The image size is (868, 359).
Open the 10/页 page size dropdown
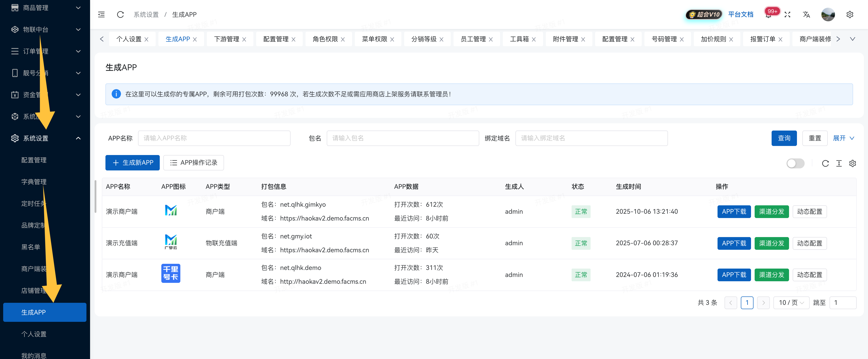point(791,303)
